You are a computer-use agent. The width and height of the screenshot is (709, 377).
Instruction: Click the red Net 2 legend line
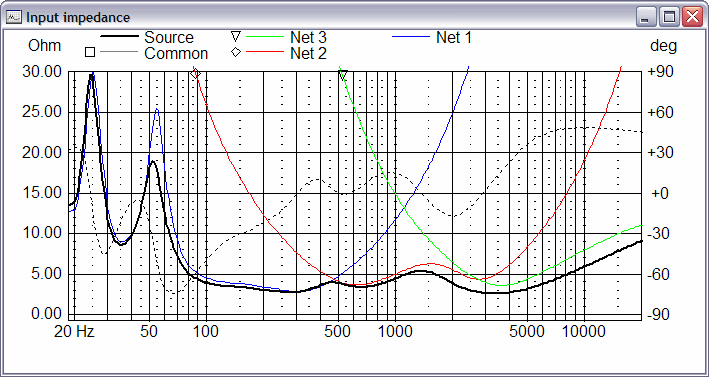(x=264, y=52)
